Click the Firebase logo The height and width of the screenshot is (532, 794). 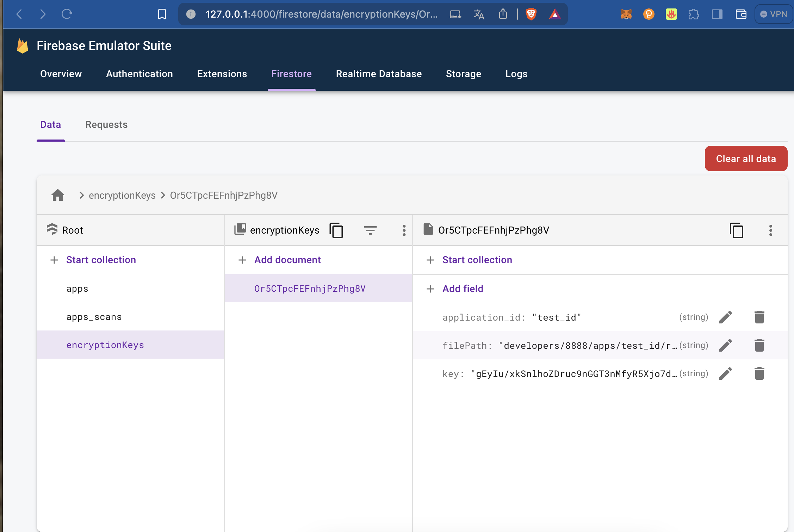23,46
